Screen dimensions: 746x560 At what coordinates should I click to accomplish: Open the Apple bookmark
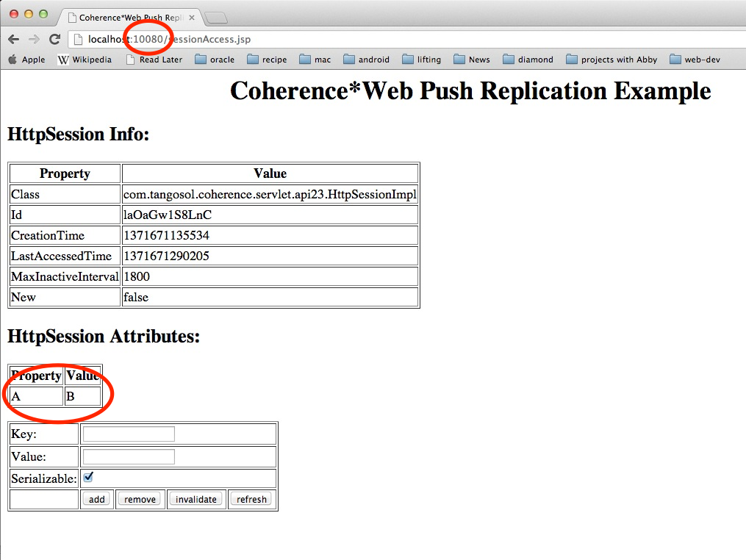(26, 60)
